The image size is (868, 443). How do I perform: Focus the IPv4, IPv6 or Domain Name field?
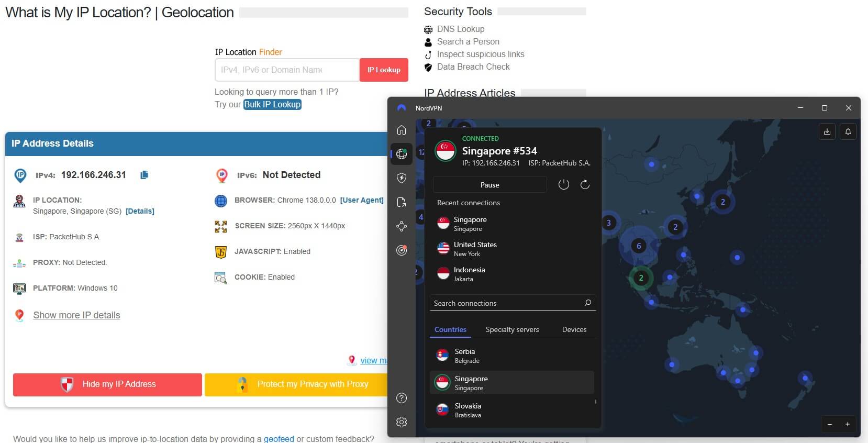click(287, 70)
